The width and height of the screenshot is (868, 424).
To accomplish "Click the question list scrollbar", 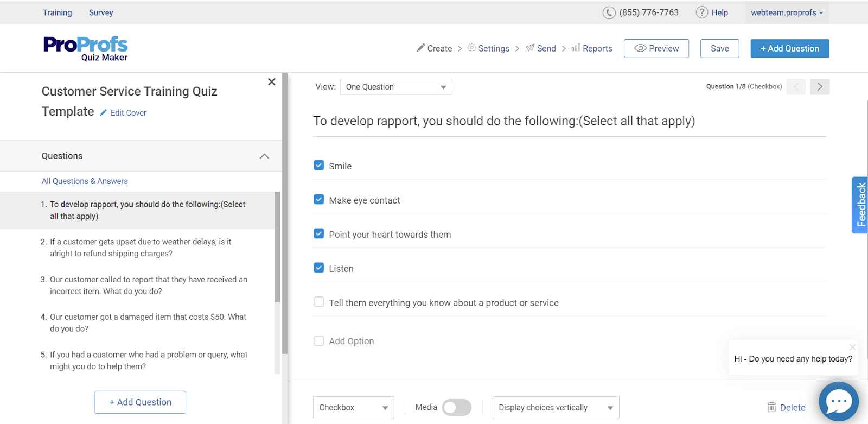I will (277, 247).
